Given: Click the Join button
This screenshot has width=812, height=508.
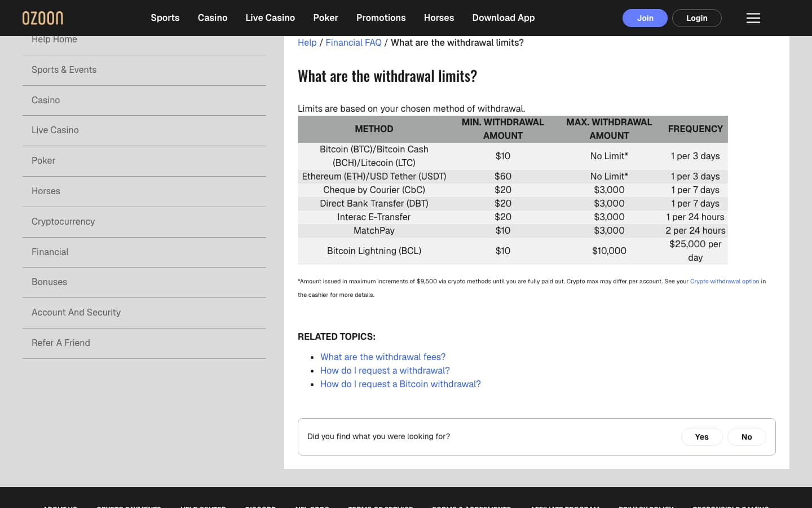Looking at the screenshot, I should point(645,18).
